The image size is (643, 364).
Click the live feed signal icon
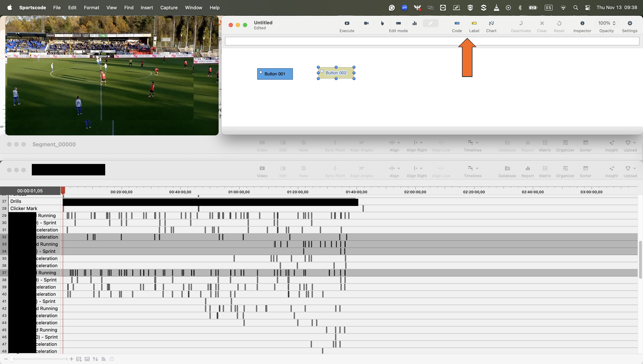click(103, 359)
